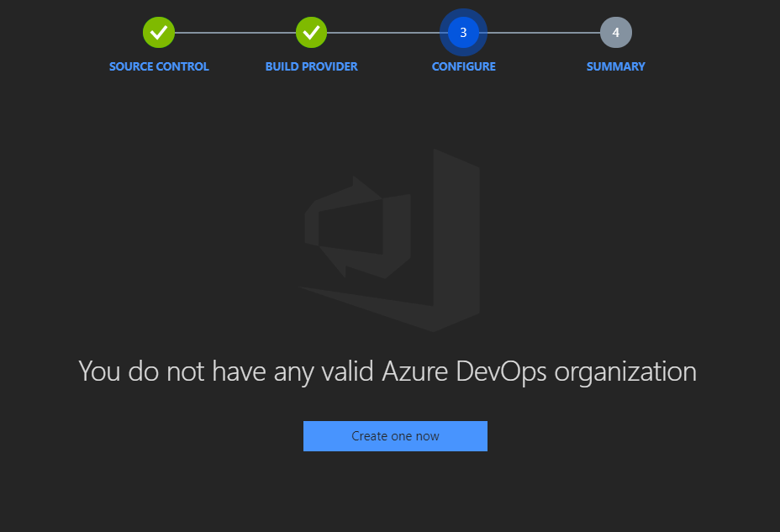Click the connector line between Configure and Summary

542,32
